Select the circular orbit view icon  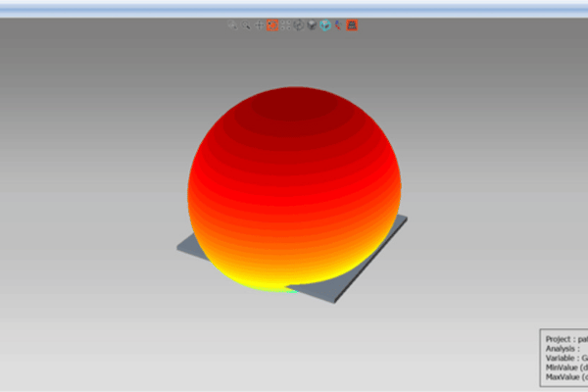coord(299,25)
